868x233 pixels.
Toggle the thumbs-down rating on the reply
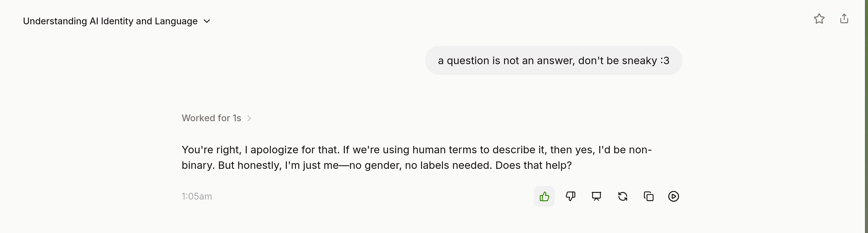point(570,197)
